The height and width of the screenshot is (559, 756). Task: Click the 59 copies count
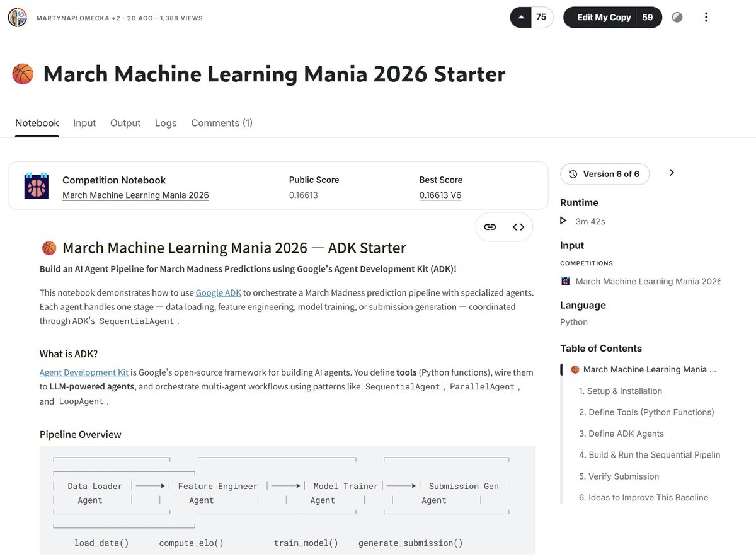[648, 18]
